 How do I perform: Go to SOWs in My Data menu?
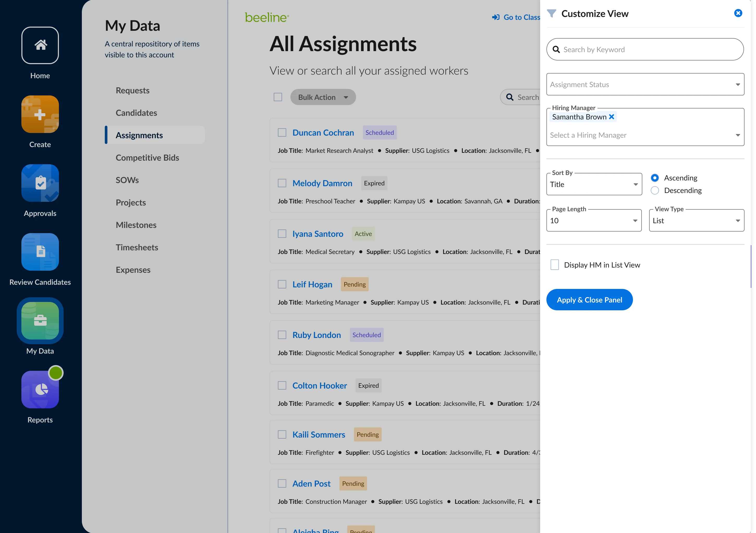point(127,180)
